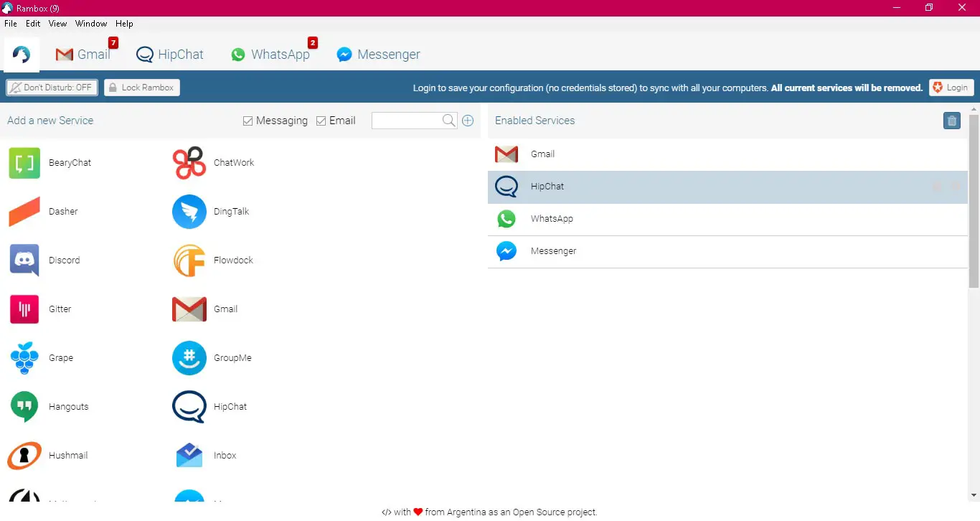980x521 pixels.
Task: Select the Inbox service icon
Action: point(189,456)
